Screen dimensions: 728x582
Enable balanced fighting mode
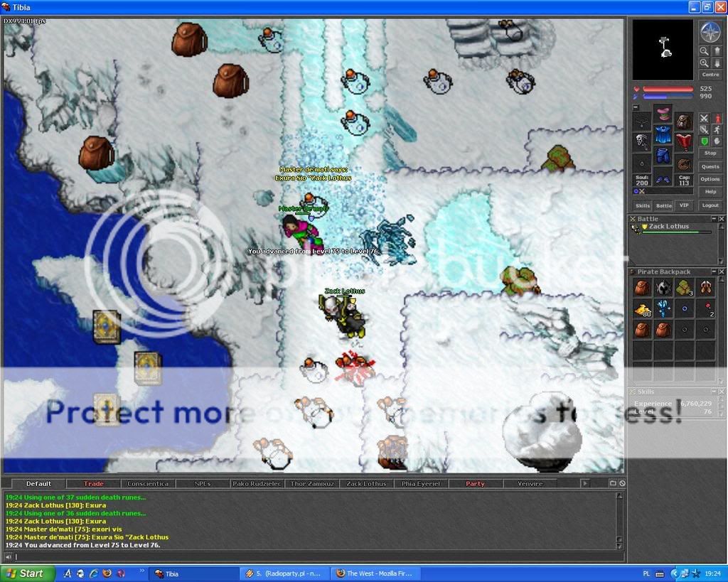(x=705, y=130)
